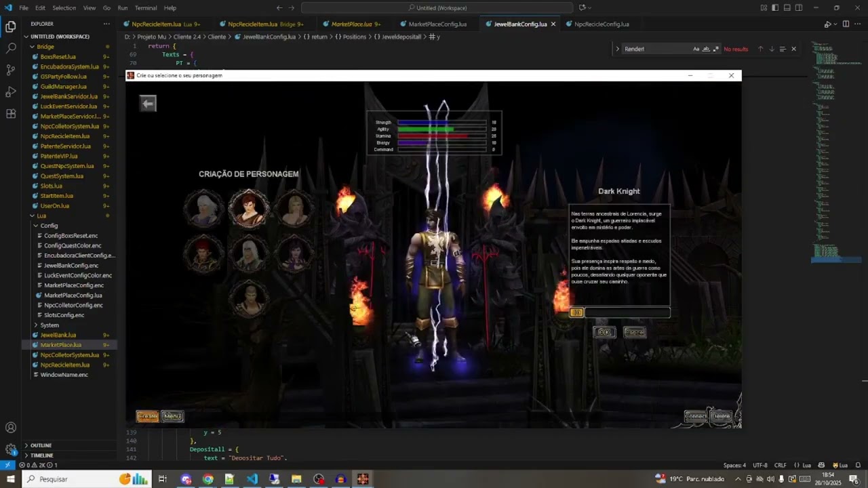Select the purple-haired character portrait

pyautogui.click(x=294, y=253)
